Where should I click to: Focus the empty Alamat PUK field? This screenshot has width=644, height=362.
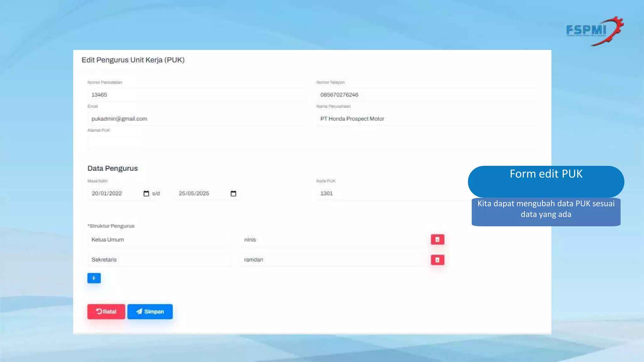click(311, 143)
